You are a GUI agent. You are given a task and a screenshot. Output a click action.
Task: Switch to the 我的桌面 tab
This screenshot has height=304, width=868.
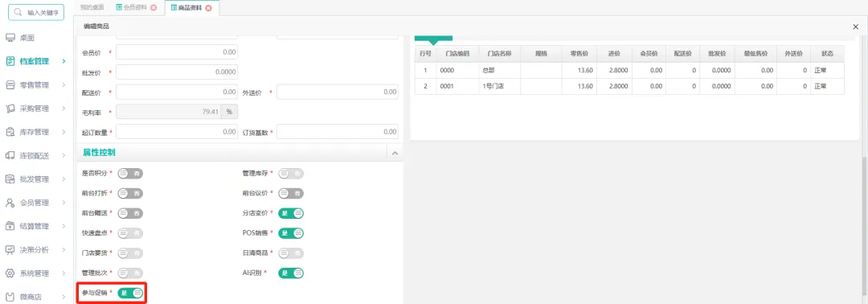coord(92,8)
